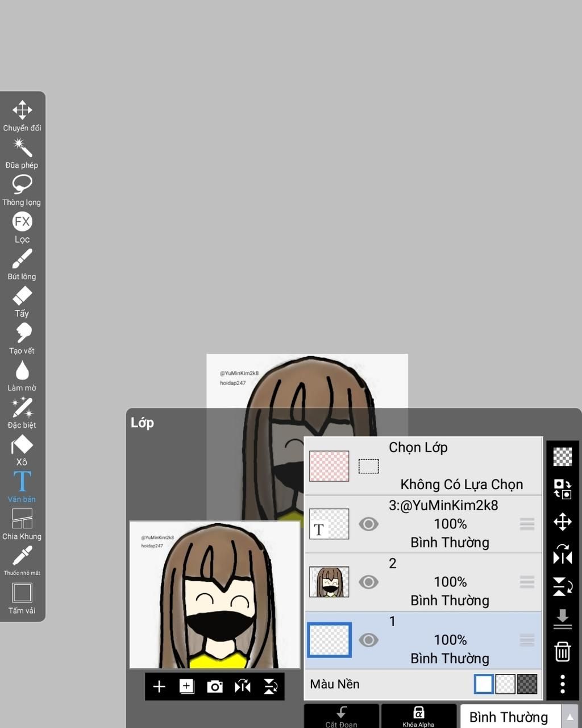Image resolution: width=582 pixels, height=728 pixels.
Task: Select the Văn bản text tool
Action: click(22, 487)
